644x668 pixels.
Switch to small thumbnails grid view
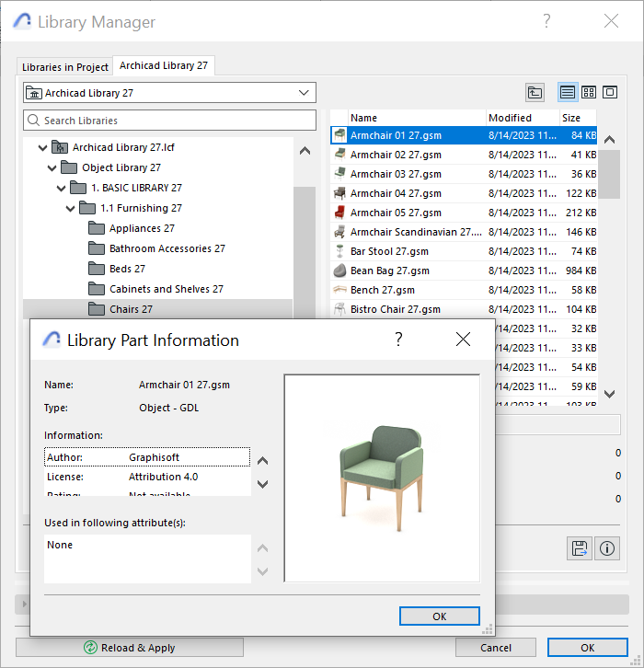click(589, 92)
